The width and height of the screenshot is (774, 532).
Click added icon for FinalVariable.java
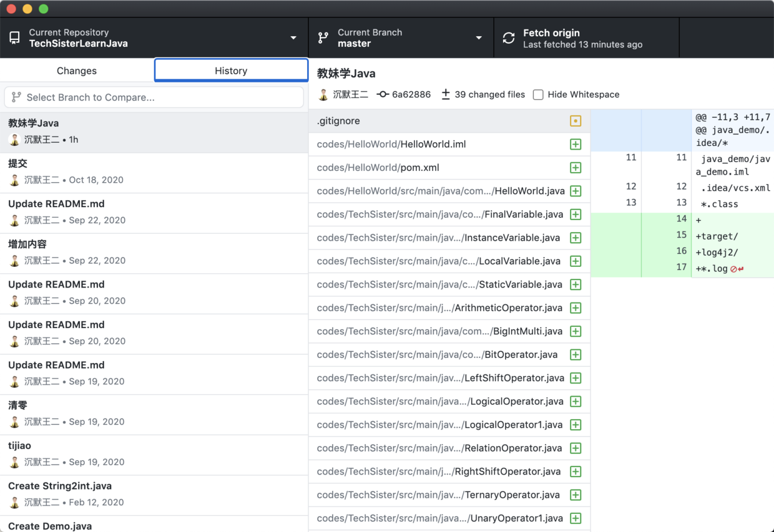tap(576, 215)
